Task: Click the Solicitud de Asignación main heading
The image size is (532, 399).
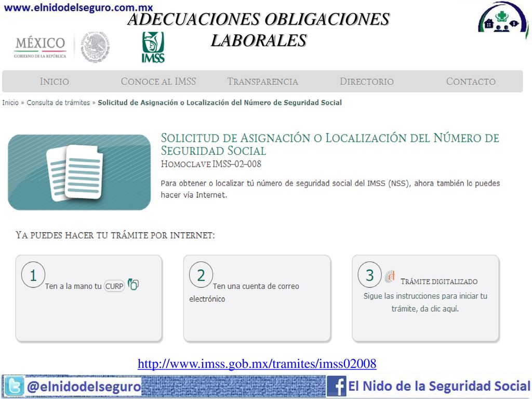Action: click(330, 144)
